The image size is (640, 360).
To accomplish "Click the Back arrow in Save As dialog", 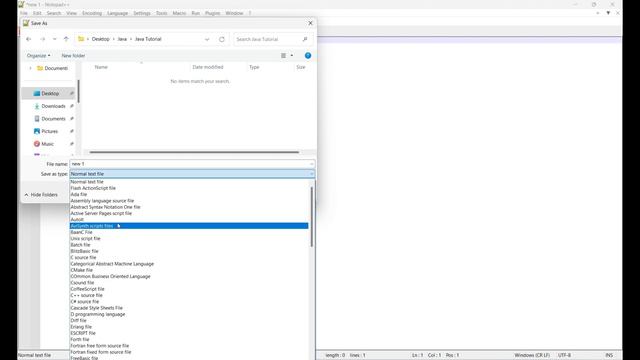I will (29, 39).
